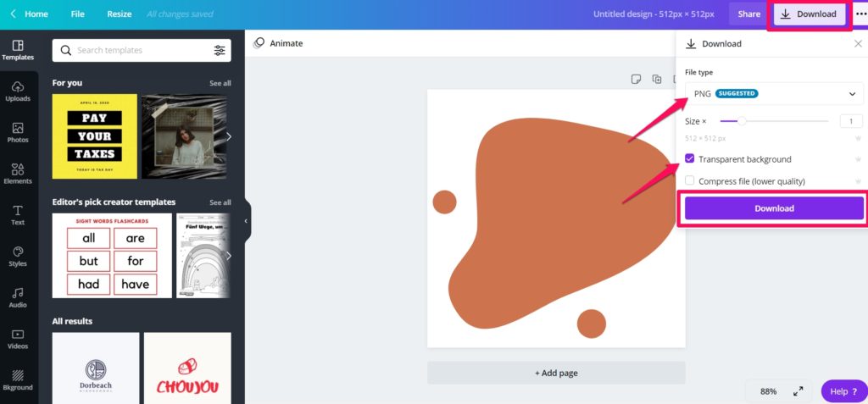Open the Bkground sidebar tab
This screenshot has height=404, width=868.
(x=18, y=380)
